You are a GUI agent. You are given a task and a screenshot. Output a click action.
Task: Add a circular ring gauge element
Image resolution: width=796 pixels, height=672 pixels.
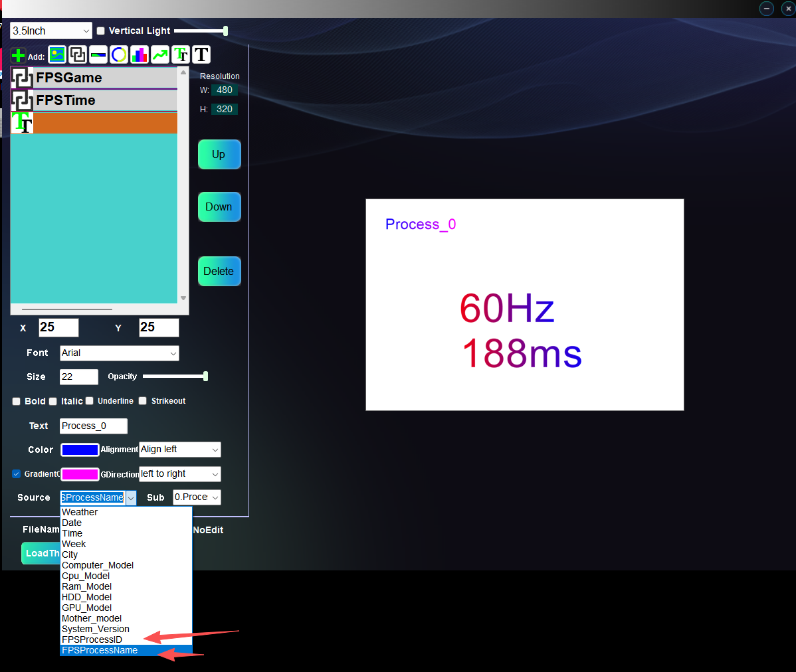pos(119,54)
